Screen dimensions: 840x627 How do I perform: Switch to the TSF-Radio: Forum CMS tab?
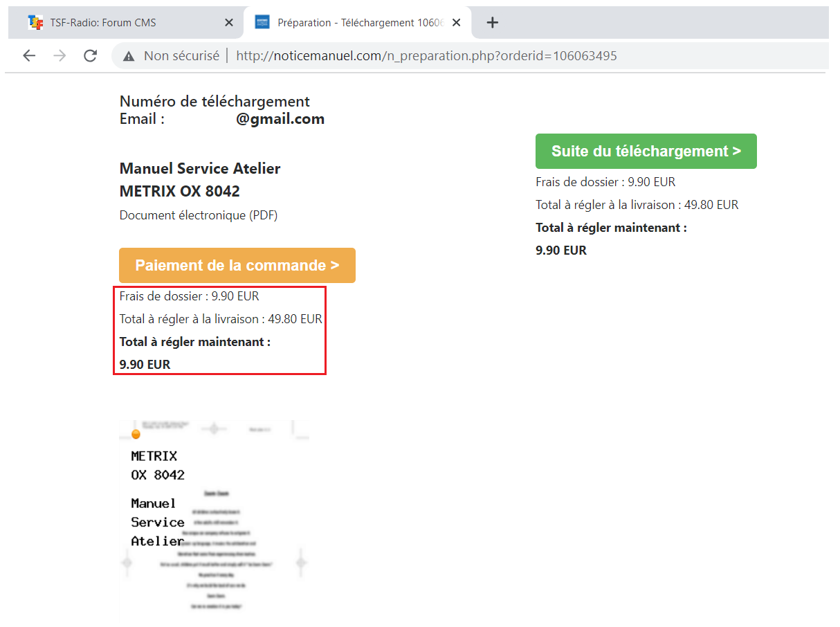pyautogui.click(x=125, y=23)
